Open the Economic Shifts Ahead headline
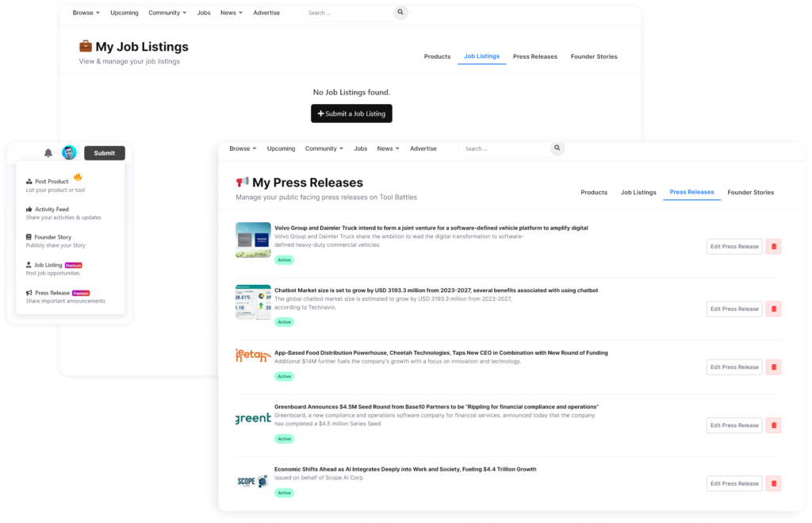Viewport: 812px width, 523px height. point(405,469)
